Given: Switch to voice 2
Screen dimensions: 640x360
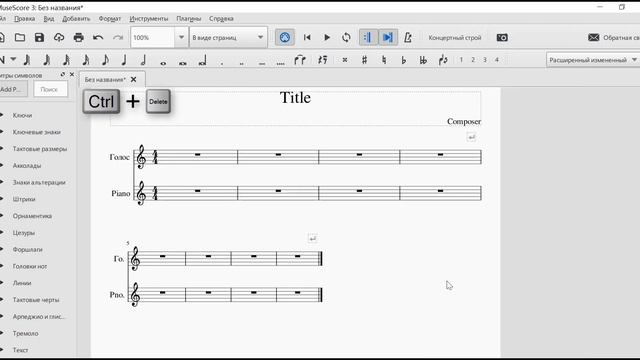Looking at the screenshot, I should (x=473, y=60).
